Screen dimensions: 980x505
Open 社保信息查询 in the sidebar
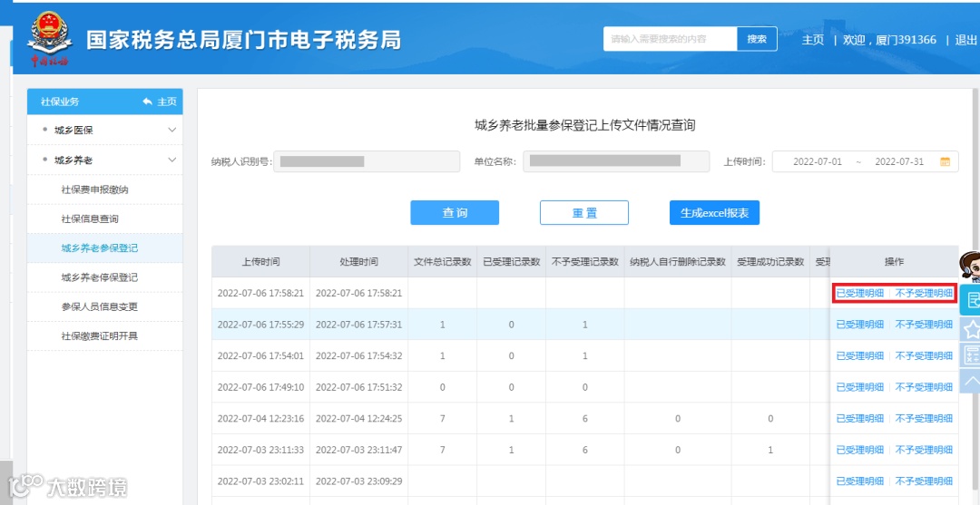(90, 219)
